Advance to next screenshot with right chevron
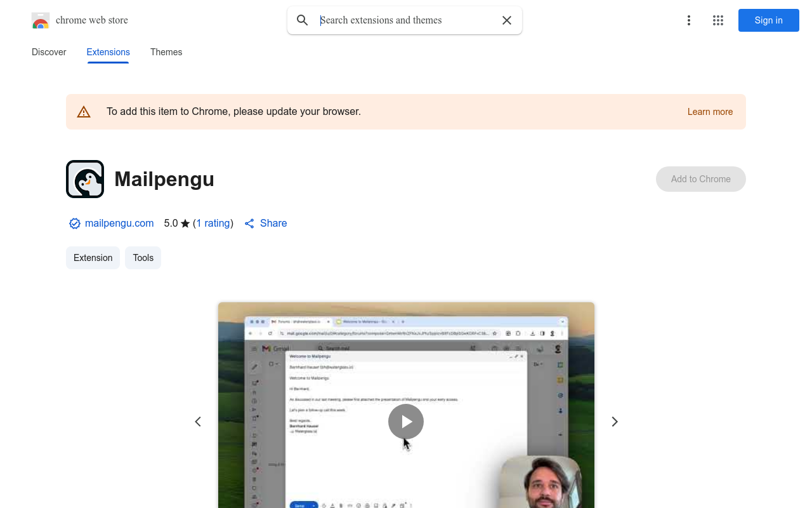The width and height of the screenshot is (812, 508). (614, 422)
